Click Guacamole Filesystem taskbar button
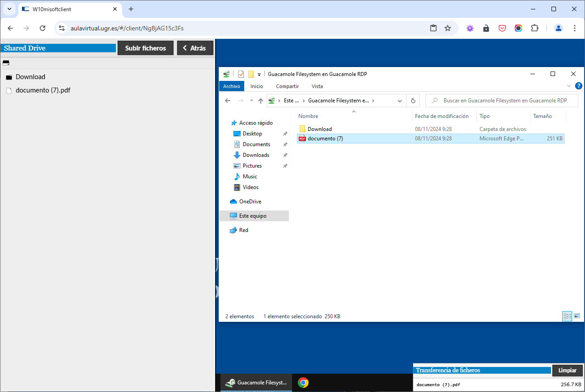 point(257,383)
